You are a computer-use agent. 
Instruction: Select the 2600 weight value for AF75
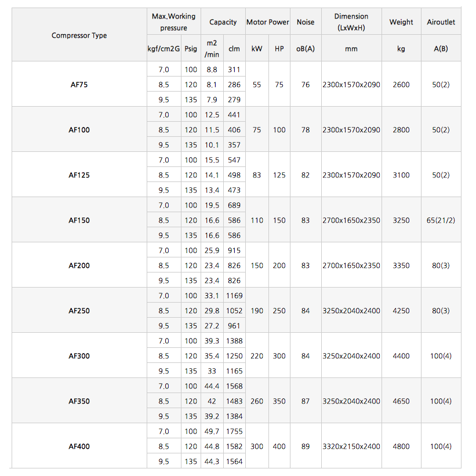(x=401, y=85)
